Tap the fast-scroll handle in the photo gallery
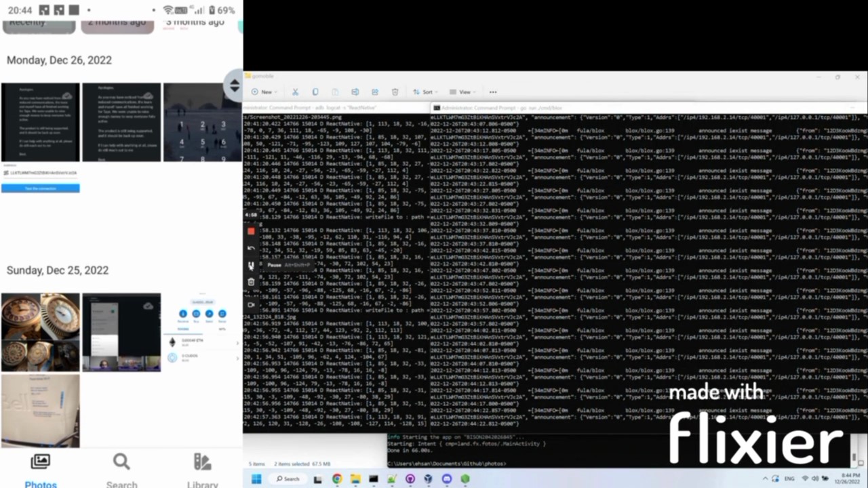868x488 pixels. (234, 86)
